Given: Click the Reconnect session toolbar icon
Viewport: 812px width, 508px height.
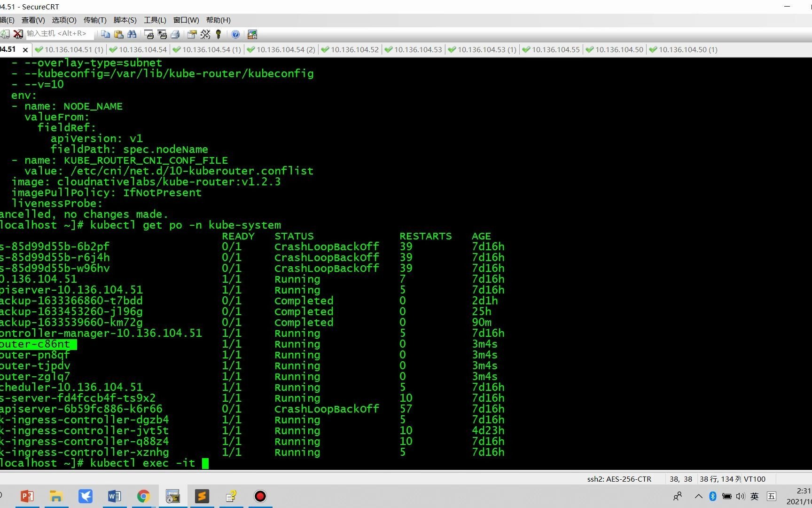Looking at the screenshot, I should (5, 34).
